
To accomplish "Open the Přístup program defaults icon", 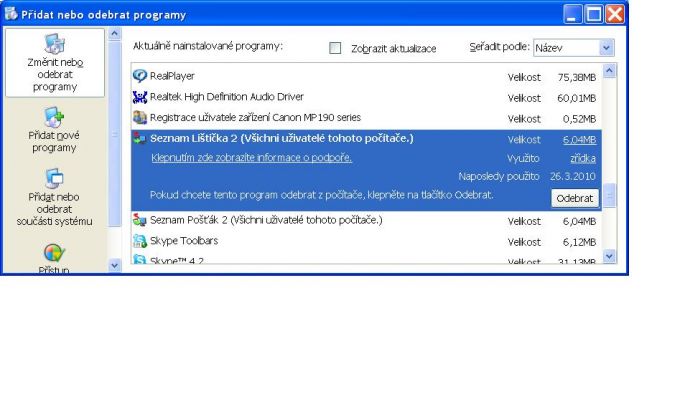I will click(x=54, y=253).
